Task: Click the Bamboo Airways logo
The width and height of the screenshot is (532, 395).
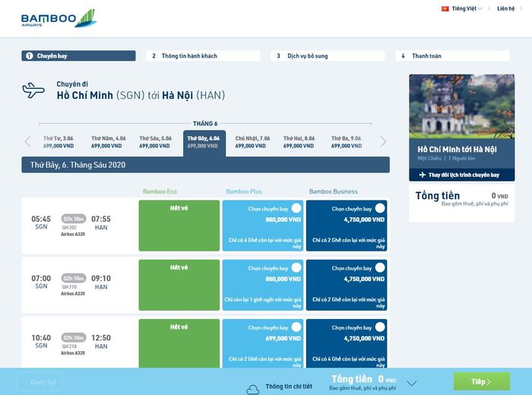Action: click(x=59, y=19)
